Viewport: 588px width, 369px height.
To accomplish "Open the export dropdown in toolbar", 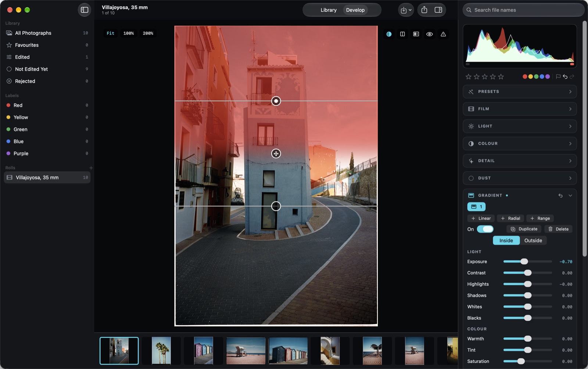I will click(406, 10).
